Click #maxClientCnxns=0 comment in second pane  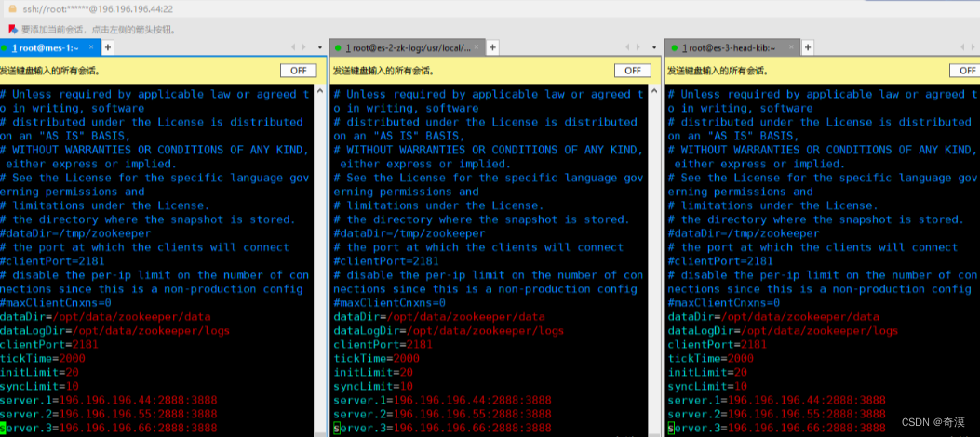[389, 303]
